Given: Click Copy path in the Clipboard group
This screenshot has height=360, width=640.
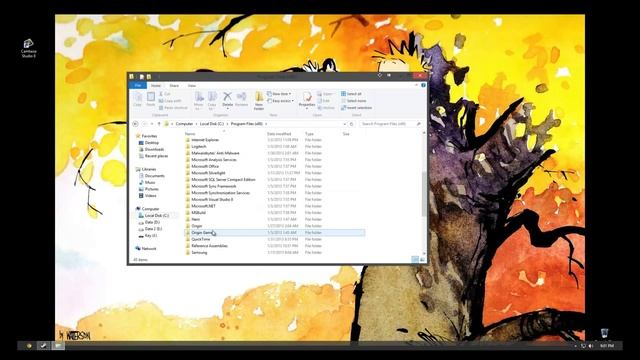Looking at the screenshot, I should [170, 101].
